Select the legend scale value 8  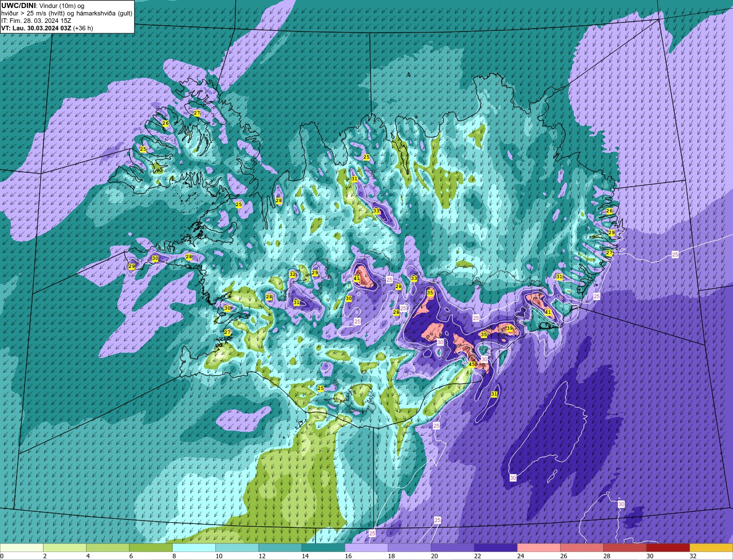[x=173, y=556]
